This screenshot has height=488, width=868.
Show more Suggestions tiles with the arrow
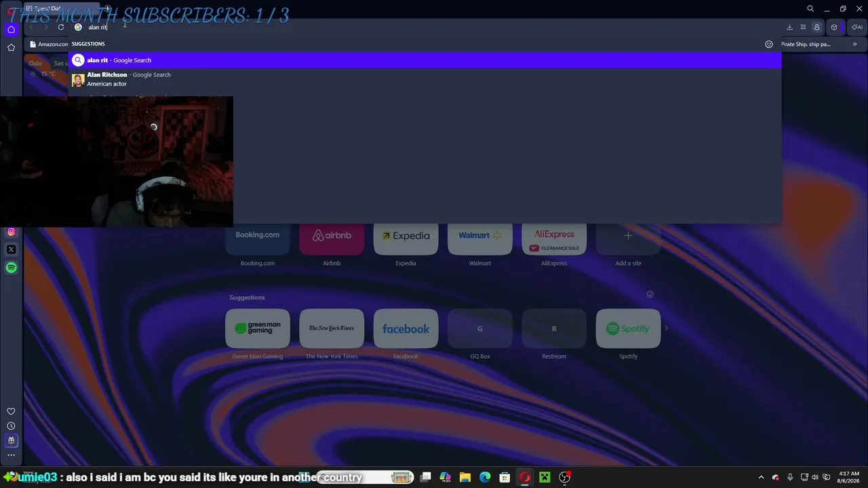click(666, 328)
